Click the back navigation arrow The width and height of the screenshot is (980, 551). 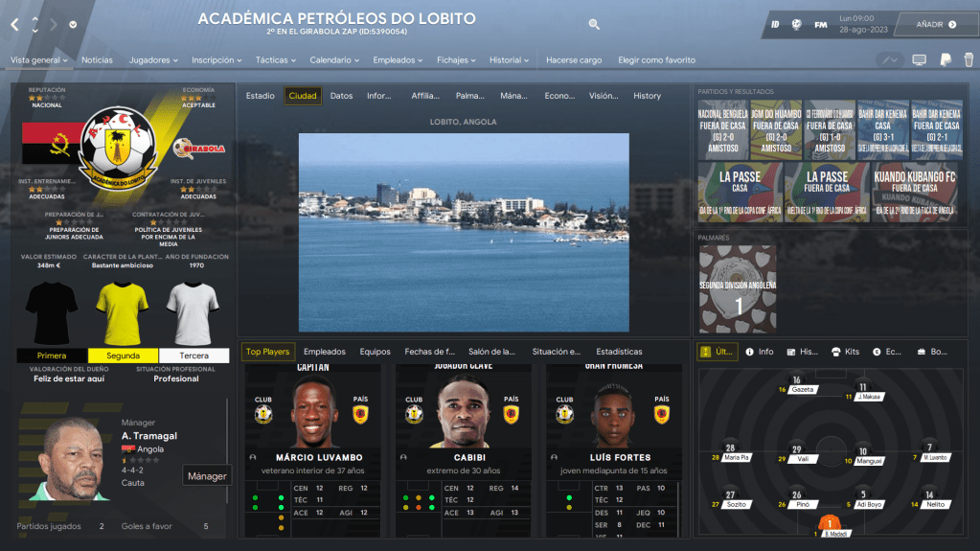point(15,24)
